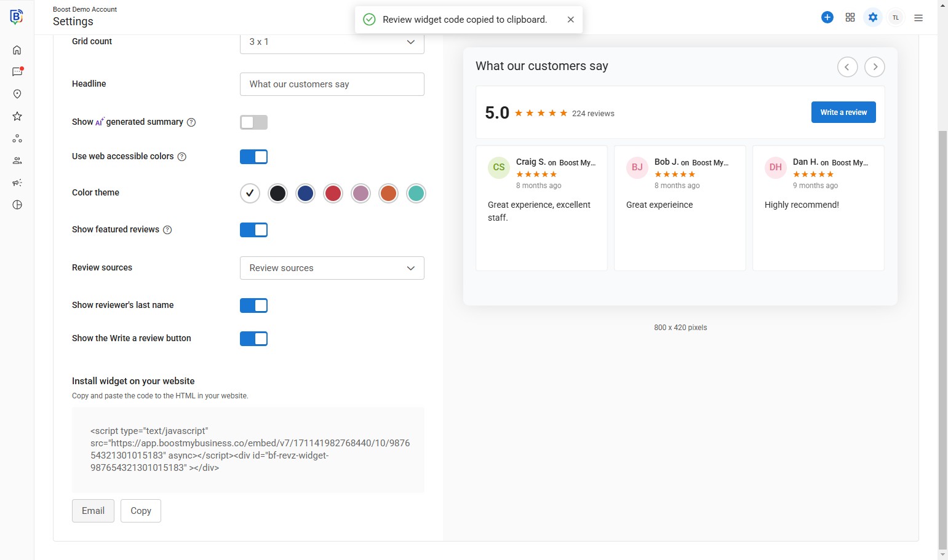Turn off Show featured reviews toggle
The height and width of the screenshot is (560, 948).
click(253, 230)
